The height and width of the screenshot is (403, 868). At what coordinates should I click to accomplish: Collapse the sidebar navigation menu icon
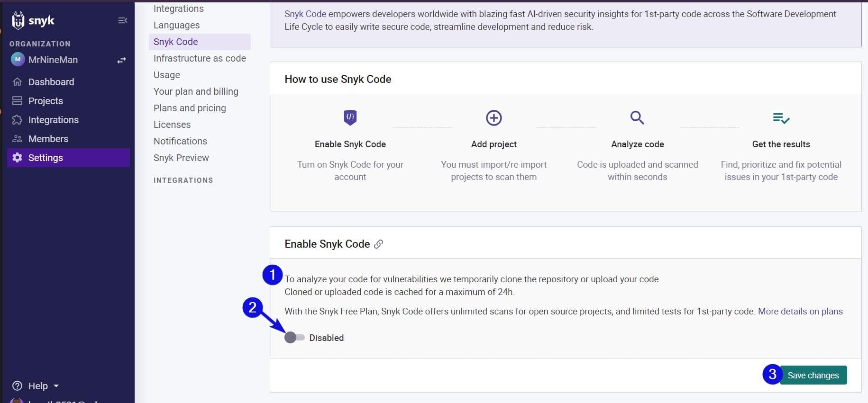(x=122, y=20)
